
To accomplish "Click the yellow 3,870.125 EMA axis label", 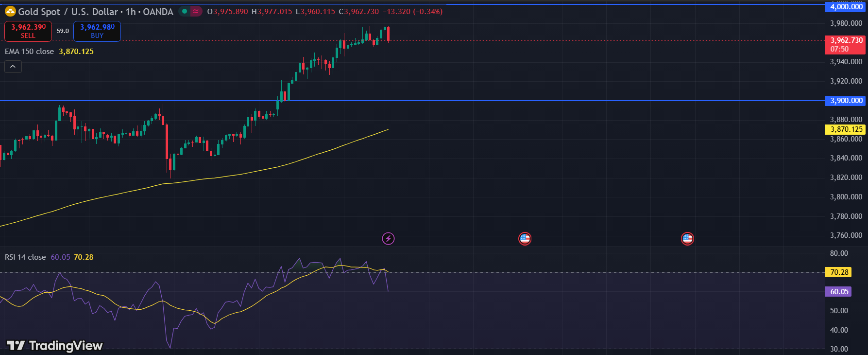I will pos(846,129).
